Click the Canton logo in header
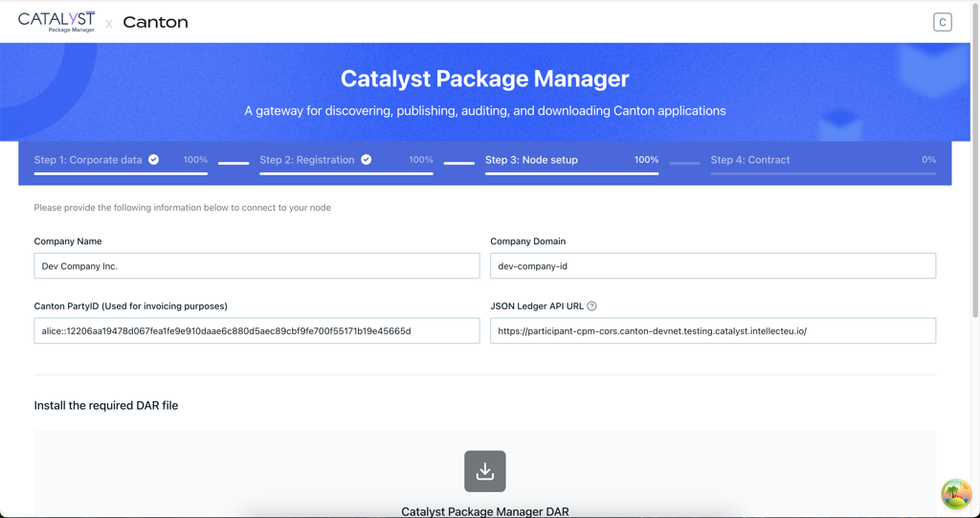Viewport: 980px width, 518px height. [155, 22]
